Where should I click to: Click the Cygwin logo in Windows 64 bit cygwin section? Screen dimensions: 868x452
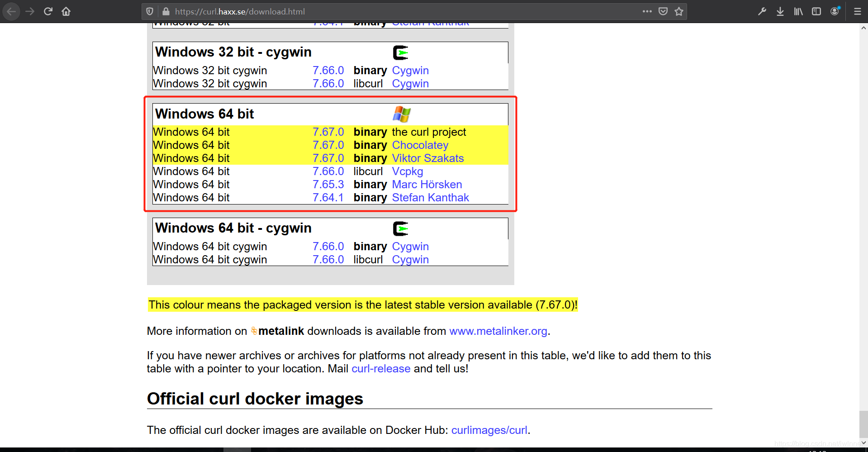tap(400, 229)
